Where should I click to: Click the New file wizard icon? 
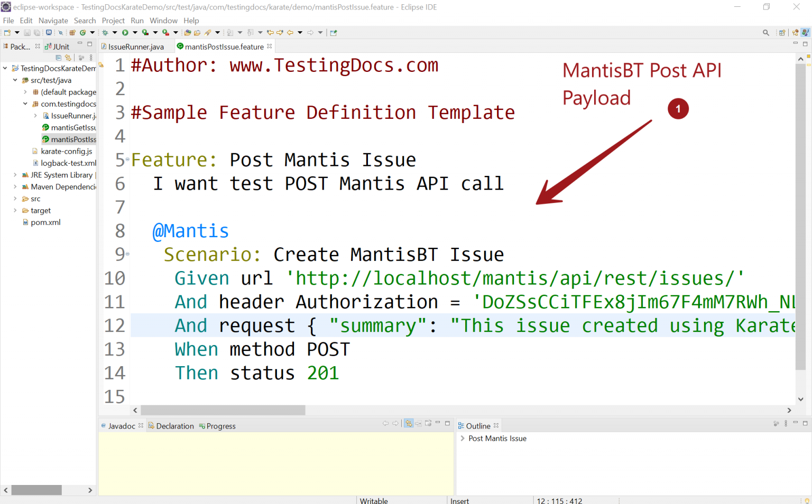pyautogui.click(x=7, y=33)
